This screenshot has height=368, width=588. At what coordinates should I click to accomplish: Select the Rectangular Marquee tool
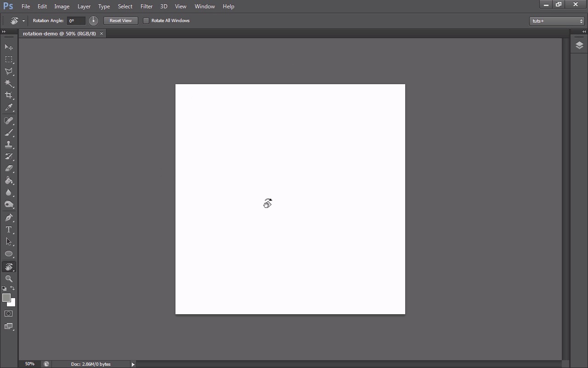(9, 59)
